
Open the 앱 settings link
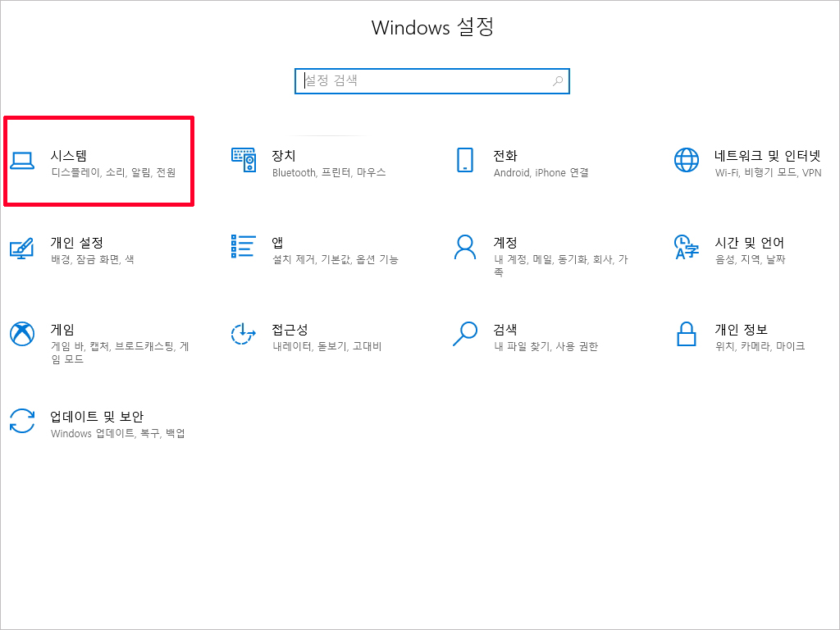pos(277,243)
